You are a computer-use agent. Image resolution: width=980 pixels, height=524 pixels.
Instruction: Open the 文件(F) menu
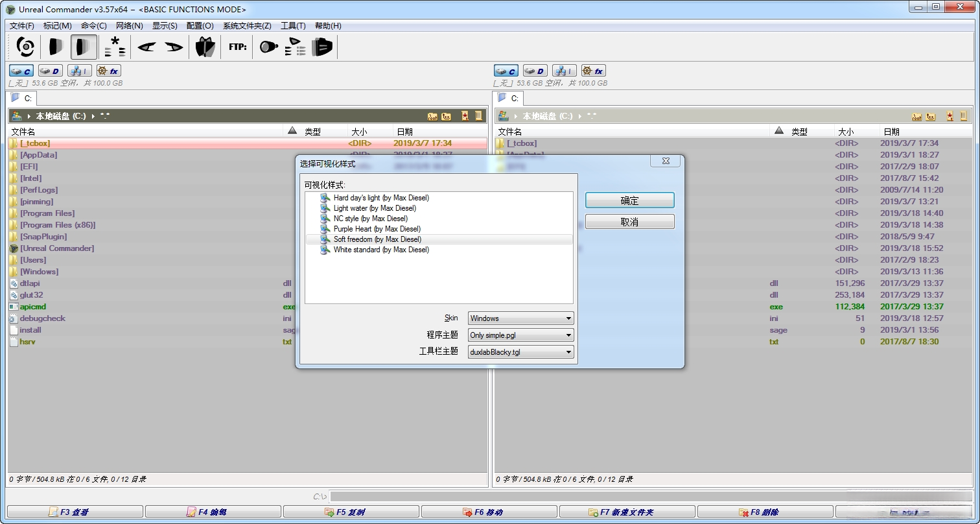click(x=22, y=26)
